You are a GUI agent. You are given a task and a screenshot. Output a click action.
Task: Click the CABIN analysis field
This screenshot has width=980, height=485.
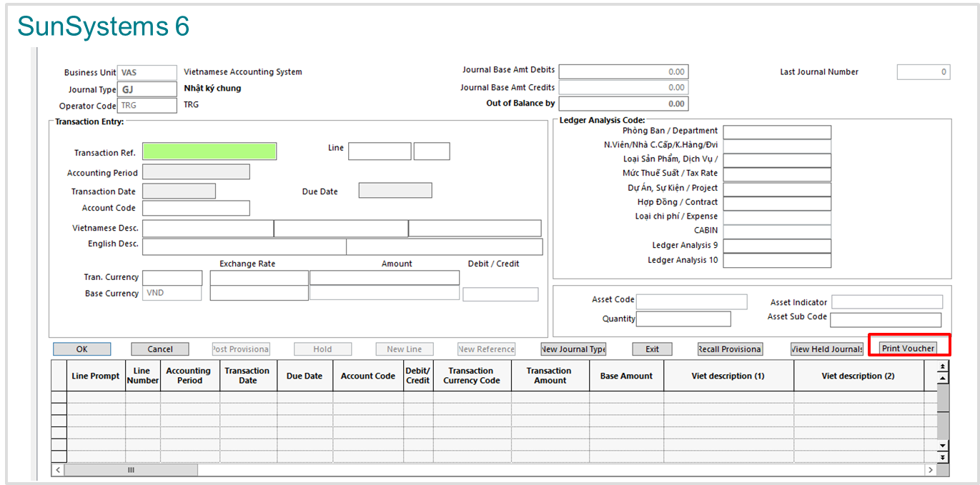coord(777,232)
